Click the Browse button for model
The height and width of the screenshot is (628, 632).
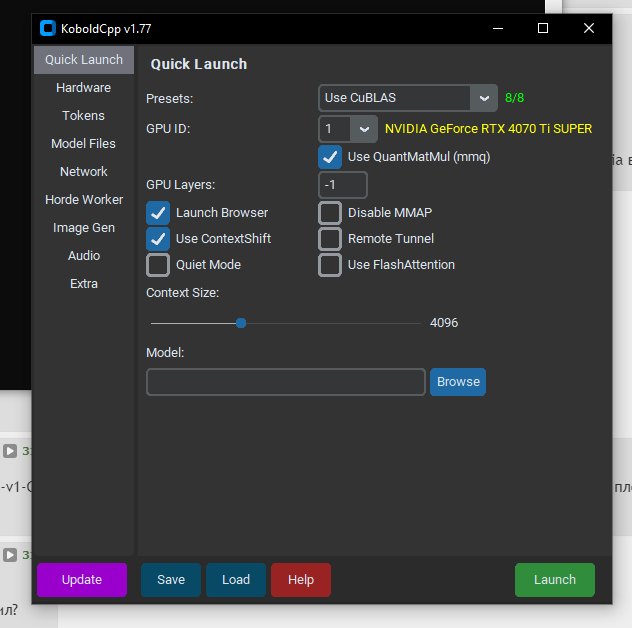coord(458,382)
